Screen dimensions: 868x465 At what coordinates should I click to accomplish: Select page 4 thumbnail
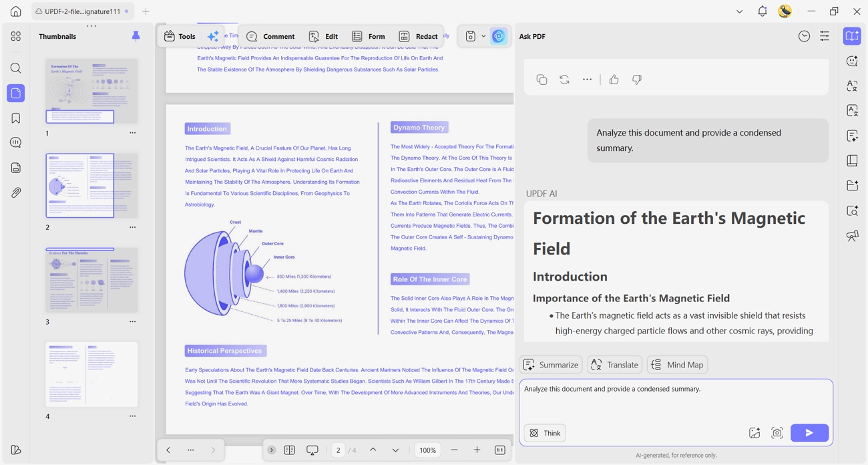pyautogui.click(x=91, y=374)
